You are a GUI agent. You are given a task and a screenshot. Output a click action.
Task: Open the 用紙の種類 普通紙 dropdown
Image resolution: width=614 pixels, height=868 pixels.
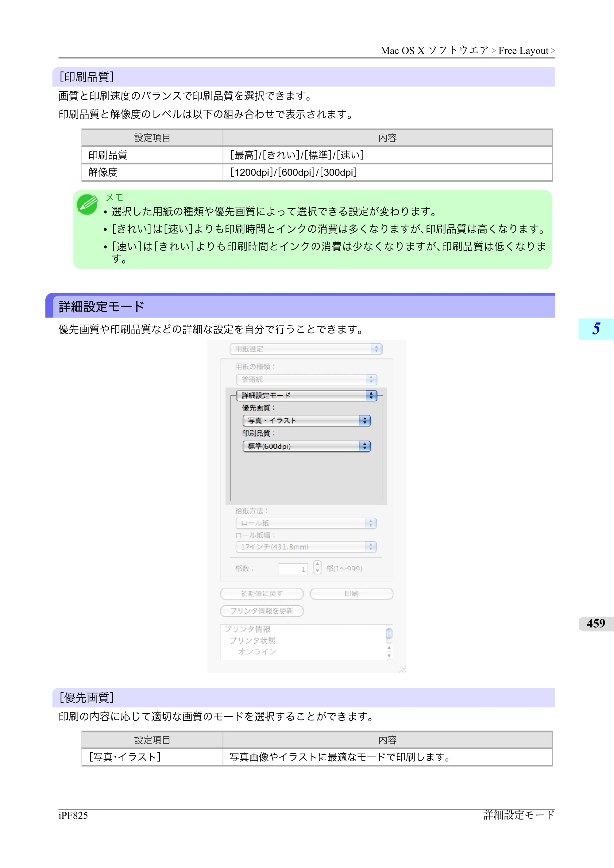click(x=307, y=379)
